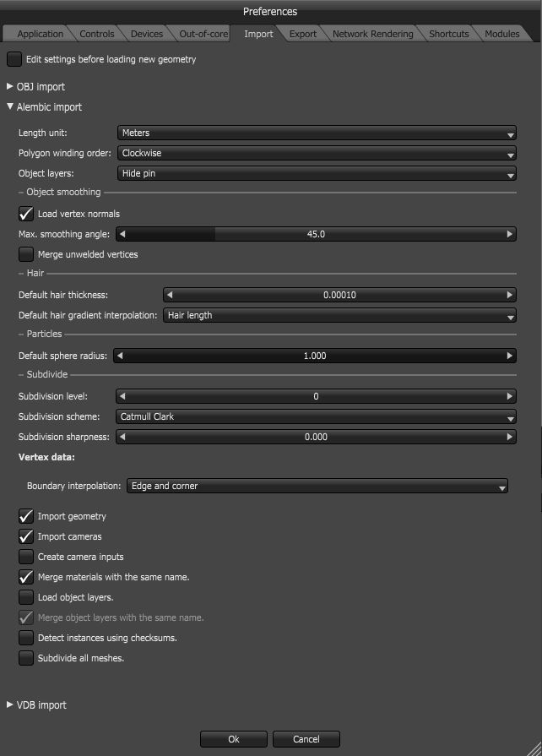Open the Network Rendering tab
Viewport: 542px width, 756px height.
click(372, 34)
